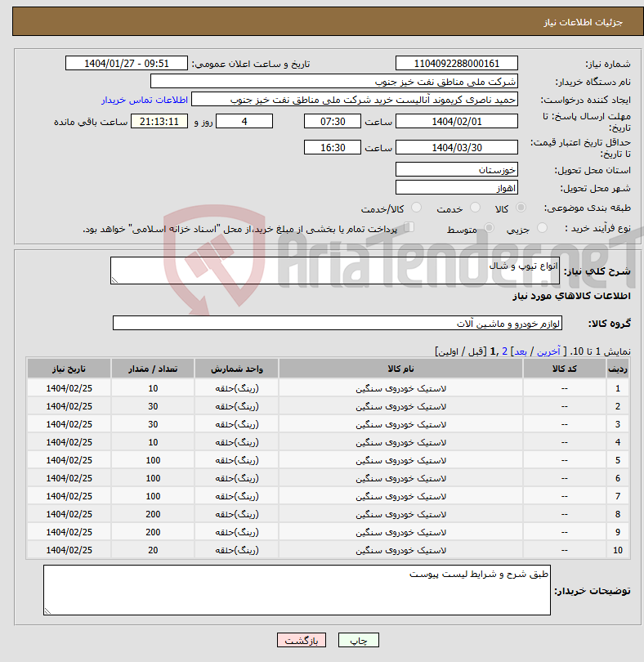Click the buyer notes box طبق شرح و شرایط لیست پیوست
The width and height of the screenshot is (644, 662).
tap(297, 590)
